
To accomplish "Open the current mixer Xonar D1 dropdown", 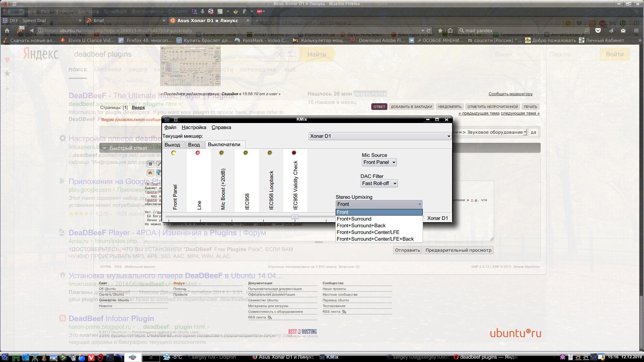I will [x=380, y=136].
